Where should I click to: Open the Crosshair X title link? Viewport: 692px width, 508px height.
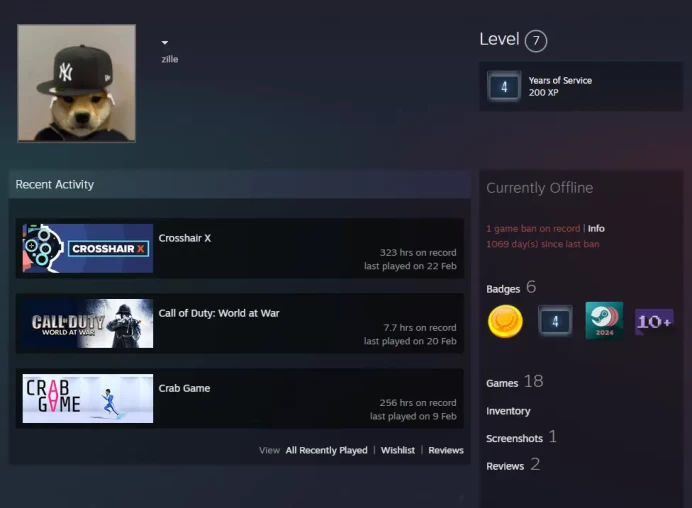coord(184,238)
